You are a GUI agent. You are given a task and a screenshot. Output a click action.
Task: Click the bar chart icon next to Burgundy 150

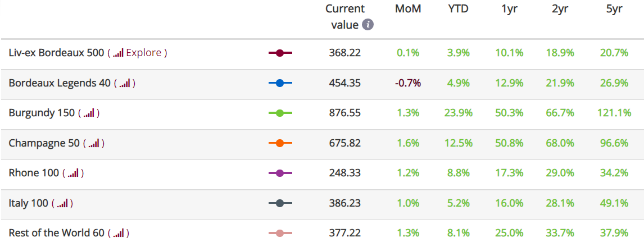click(x=89, y=113)
